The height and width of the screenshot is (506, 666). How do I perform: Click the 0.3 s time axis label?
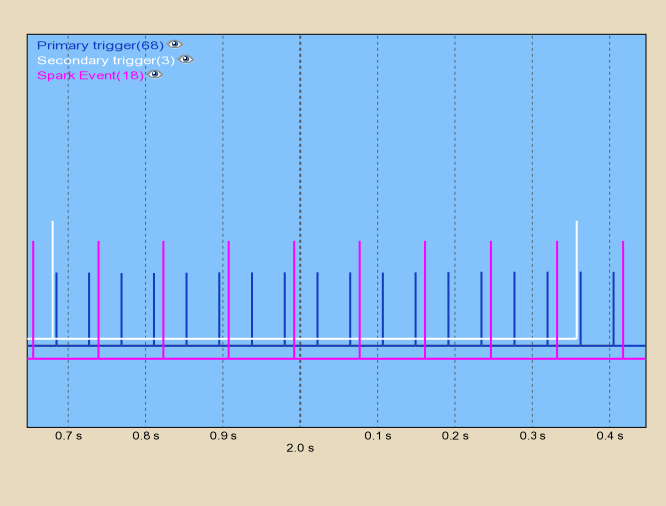click(x=532, y=436)
